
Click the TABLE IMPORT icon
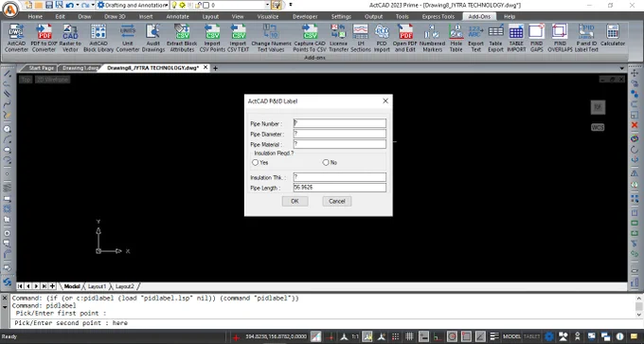516,38
